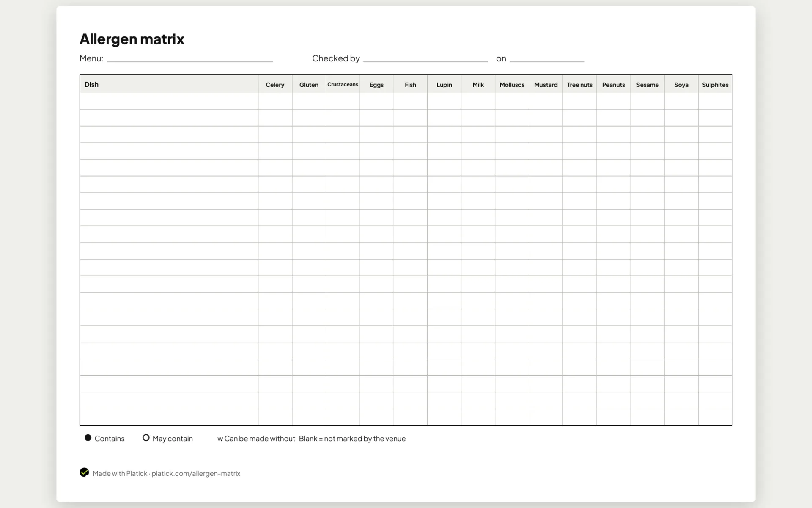Image resolution: width=812 pixels, height=508 pixels.
Task: Click the hollow May contain circle
Action: point(146,438)
